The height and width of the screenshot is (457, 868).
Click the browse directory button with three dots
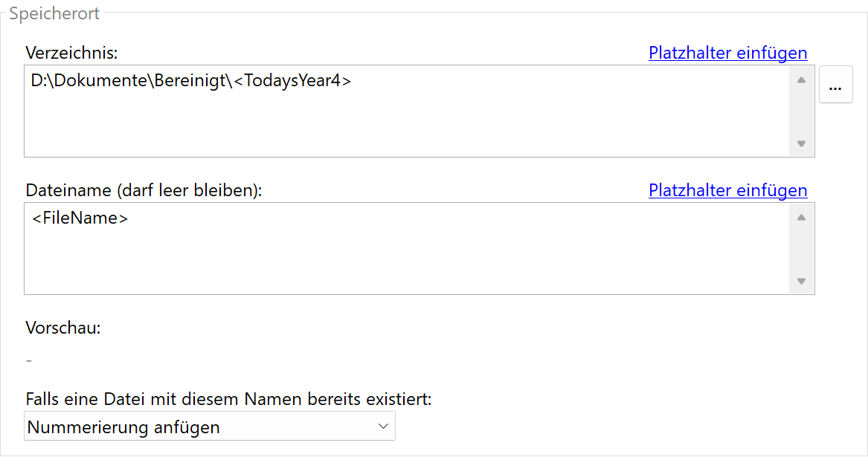[x=835, y=85]
